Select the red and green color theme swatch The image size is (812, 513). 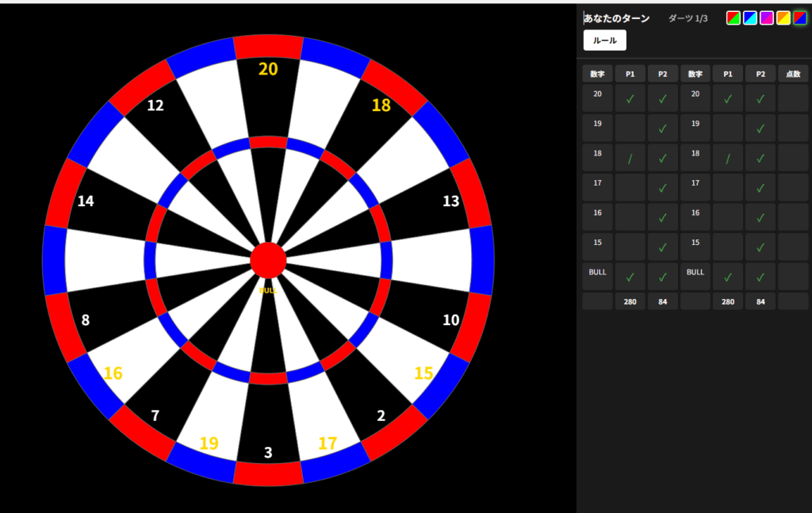coord(733,18)
